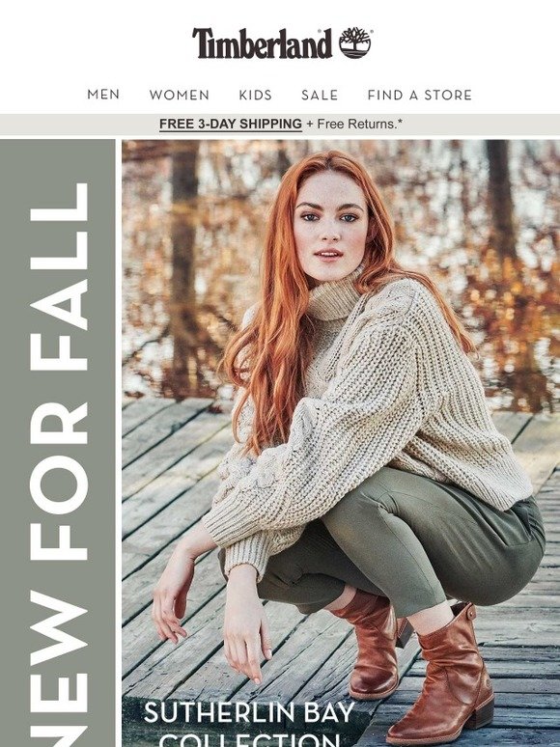The image size is (560, 747).
Task: Click the SUTHERLIN BAY COLLECTION heading
Action: point(249,723)
